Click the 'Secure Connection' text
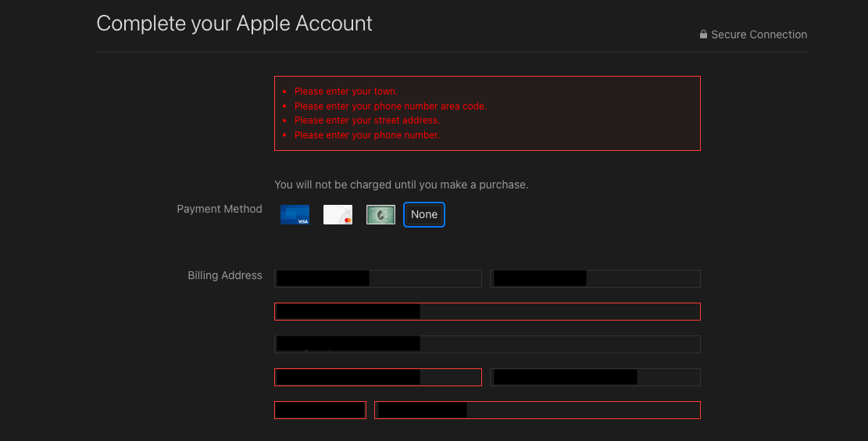868x441 pixels. click(759, 34)
